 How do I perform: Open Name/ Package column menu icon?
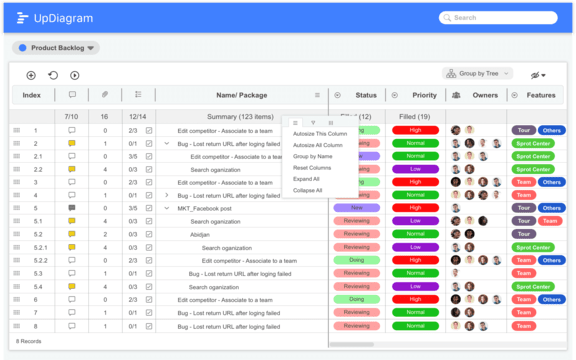click(x=317, y=95)
